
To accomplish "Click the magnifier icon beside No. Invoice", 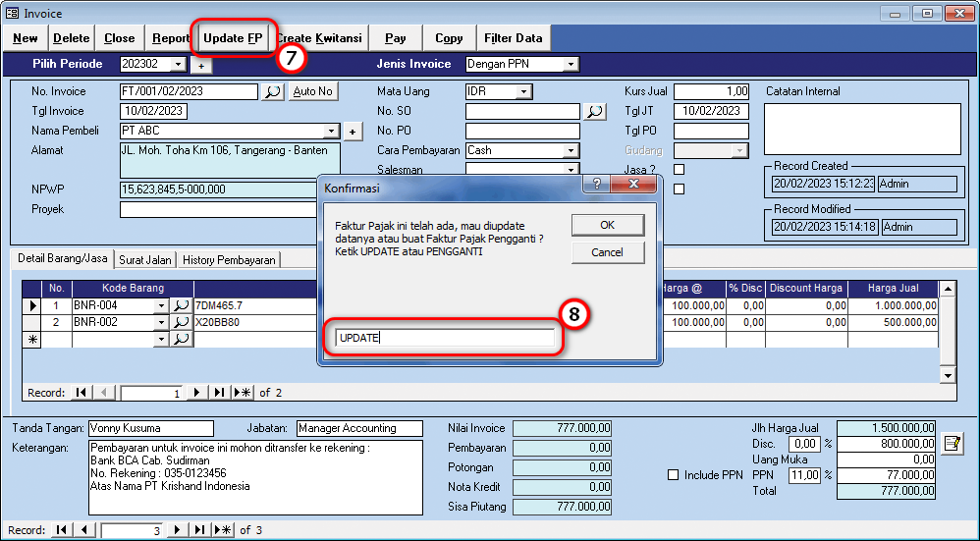I will [273, 91].
